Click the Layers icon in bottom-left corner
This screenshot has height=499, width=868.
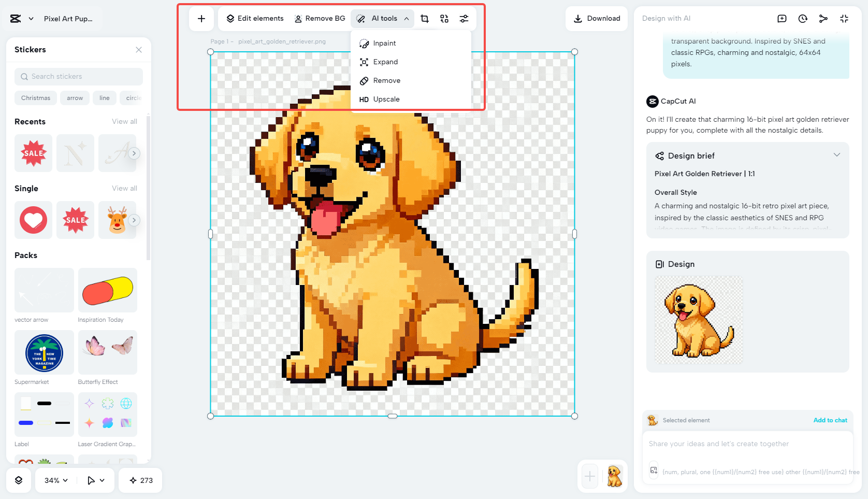pos(19,480)
